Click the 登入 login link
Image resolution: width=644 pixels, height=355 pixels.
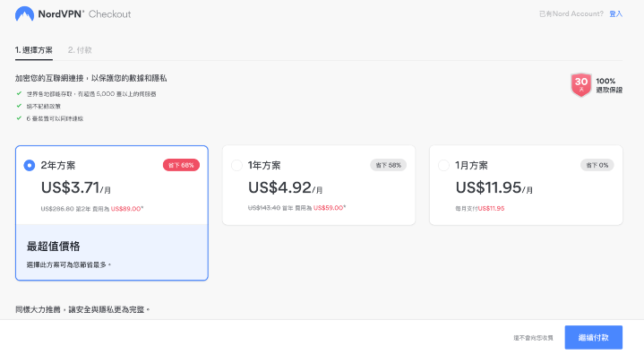(x=615, y=14)
